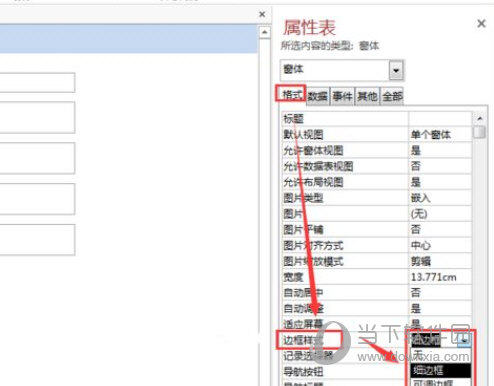The height and width of the screenshot is (386, 494).
Task: Click the bottommost empty text box in form
Action: (x=37, y=240)
